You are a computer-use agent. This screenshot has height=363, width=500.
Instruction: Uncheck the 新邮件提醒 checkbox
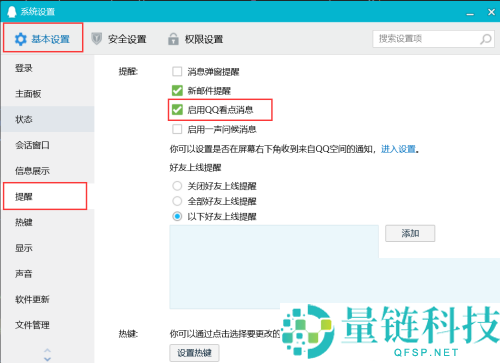(177, 90)
